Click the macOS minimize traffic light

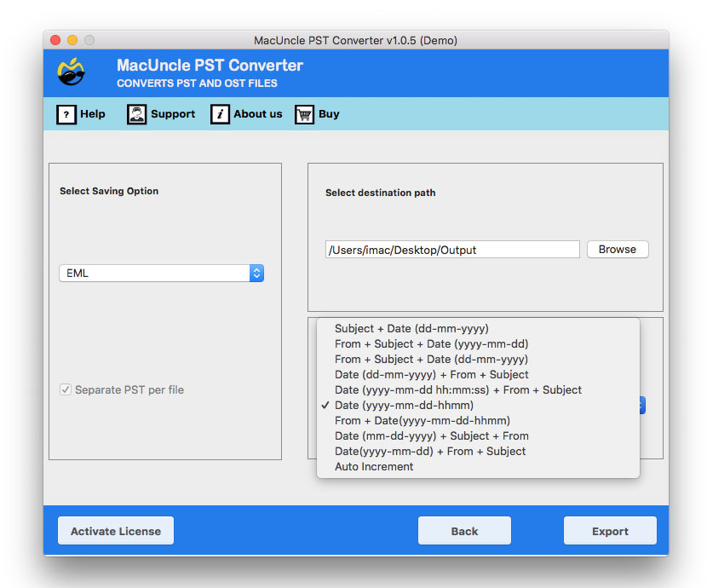click(72, 39)
